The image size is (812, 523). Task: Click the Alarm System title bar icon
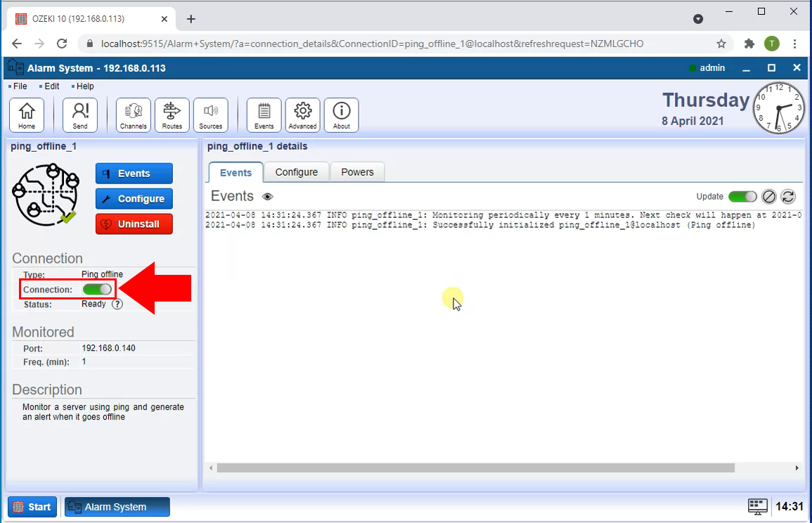click(15, 67)
